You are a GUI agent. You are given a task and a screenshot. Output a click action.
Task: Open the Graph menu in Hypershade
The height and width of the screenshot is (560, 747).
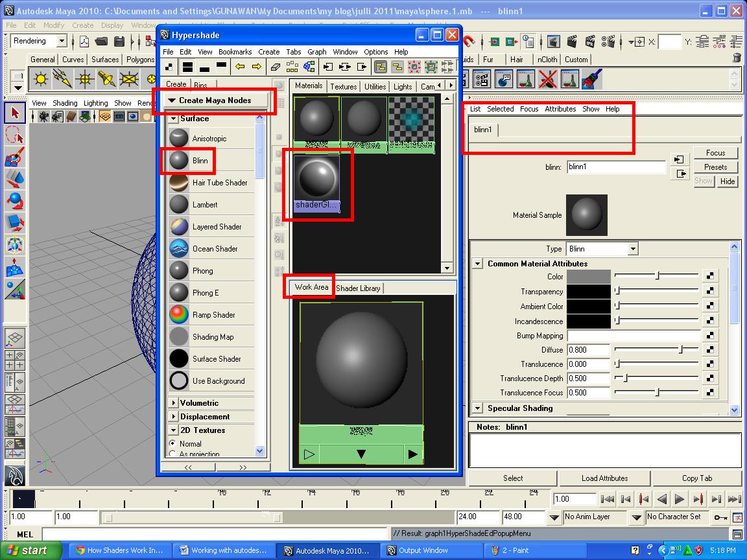click(317, 52)
